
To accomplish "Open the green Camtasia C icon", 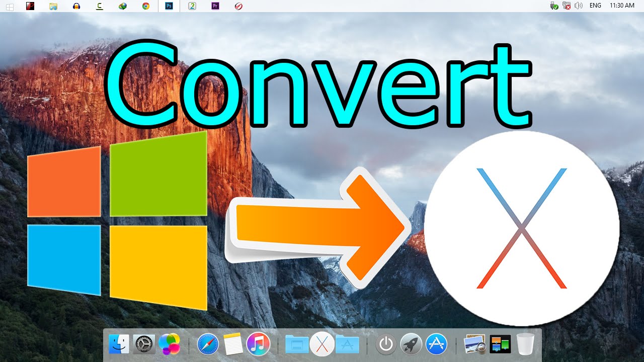I will point(100,6).
